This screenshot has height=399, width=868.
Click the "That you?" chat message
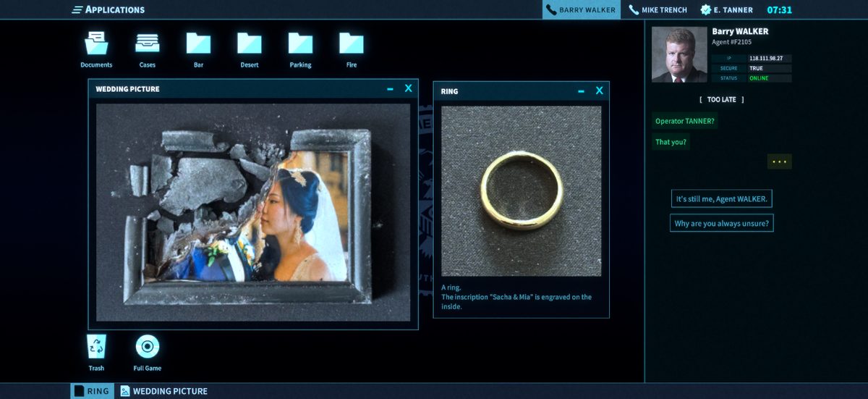(x=671, y=142)
